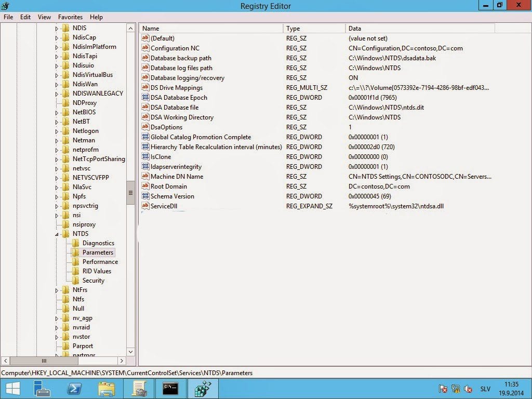Viewport: 532px width, 399px height.
Task: Click the Start button
Action: click(x=11, y=389)
